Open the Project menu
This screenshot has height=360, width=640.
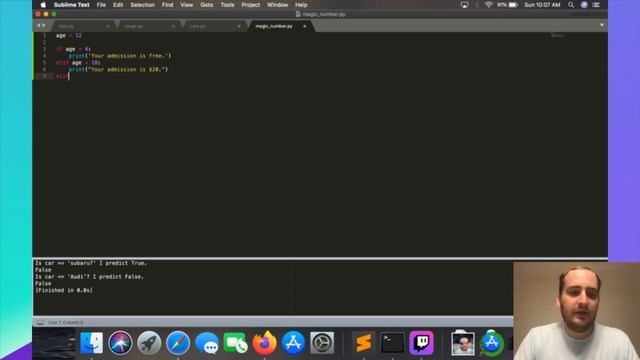click(x=251, y=5)
